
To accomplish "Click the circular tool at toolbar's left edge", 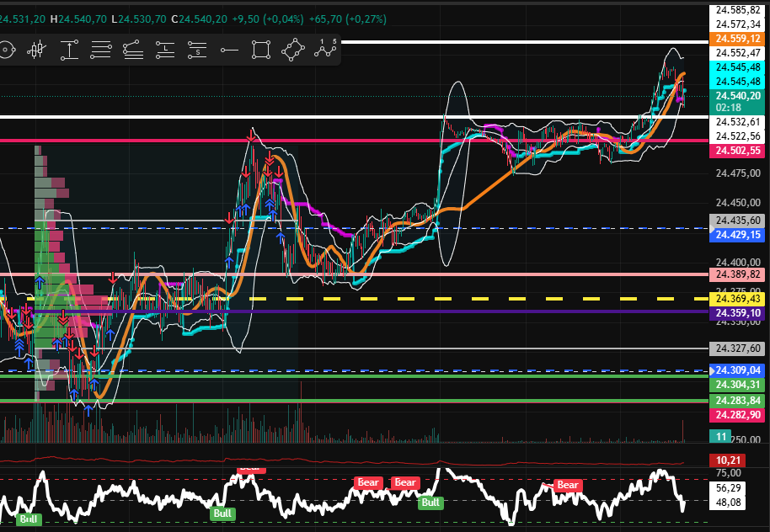I will tap(6, 51).
